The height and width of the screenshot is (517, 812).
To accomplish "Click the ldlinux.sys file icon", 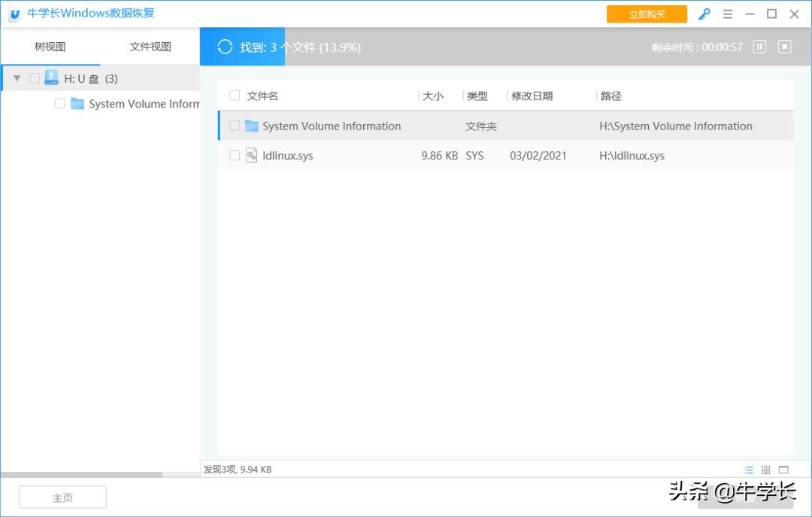I will tap(251, 156).
